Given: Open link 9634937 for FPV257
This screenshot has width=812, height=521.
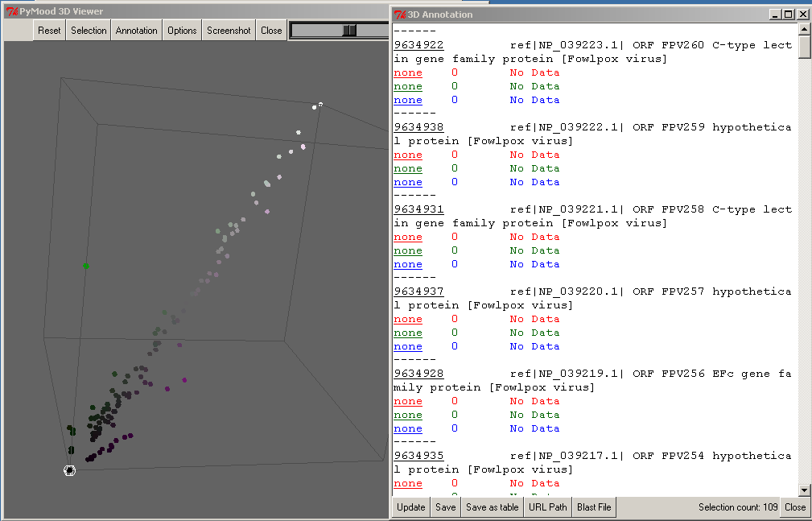Looking at the screenshot, I should [418, 292].
